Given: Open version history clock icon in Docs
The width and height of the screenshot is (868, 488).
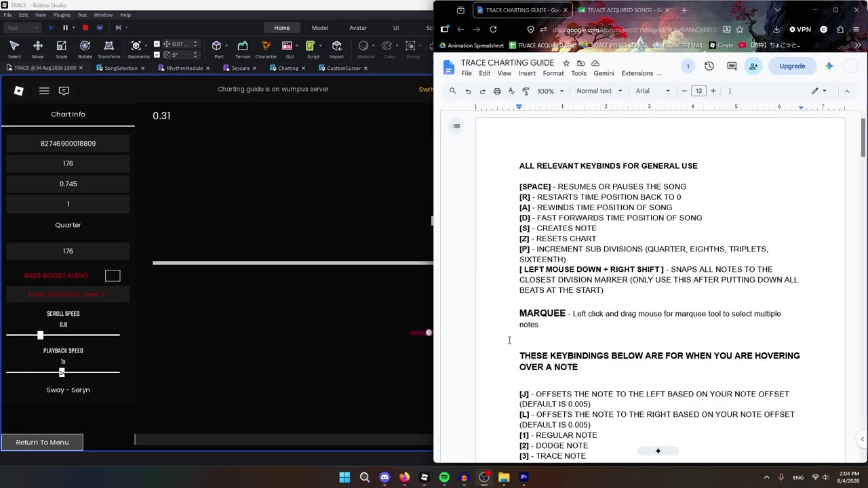Looking at the screenshot, I should tap(709, 66).
